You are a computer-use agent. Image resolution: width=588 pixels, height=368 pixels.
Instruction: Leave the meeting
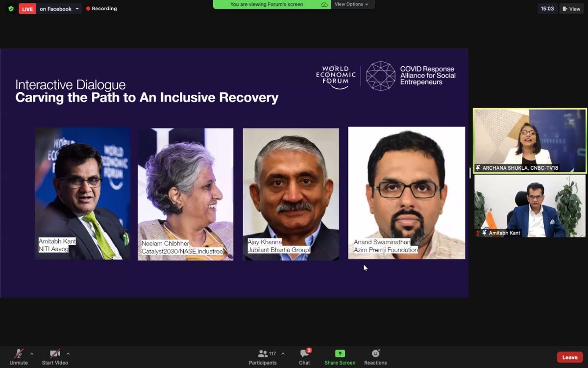[x=570, y=357]
